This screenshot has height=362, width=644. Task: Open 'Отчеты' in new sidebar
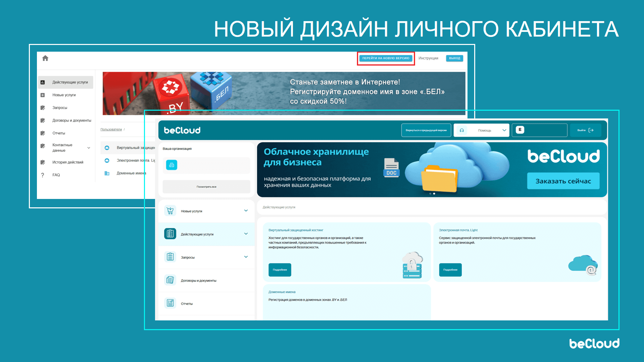coord(206,303)
